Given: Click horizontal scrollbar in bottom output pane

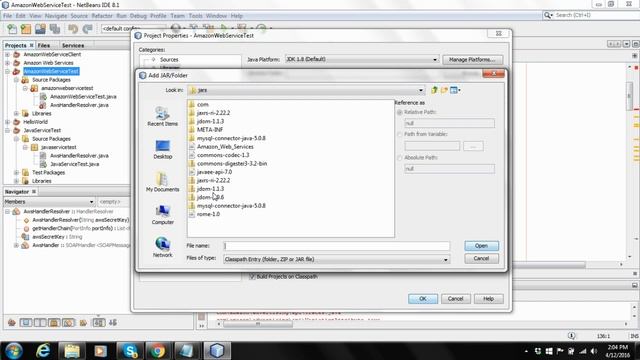Looking at the screenshot, I should 257,324.
